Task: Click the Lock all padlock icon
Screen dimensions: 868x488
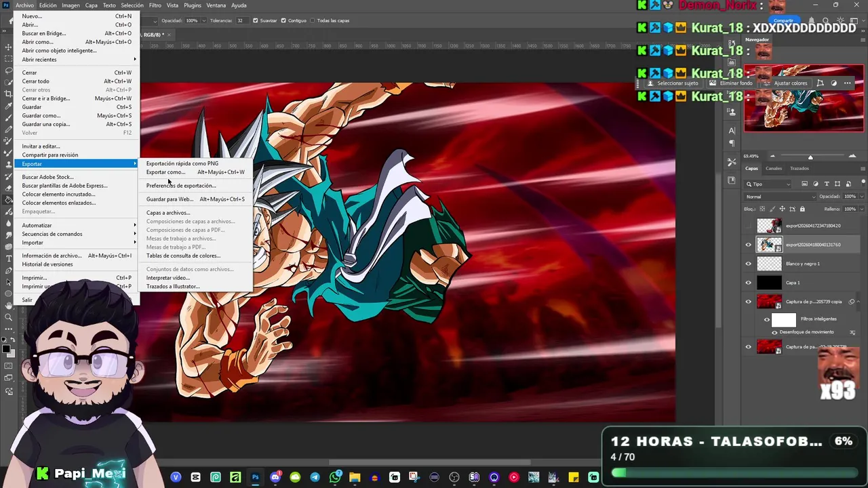Action: 802,209
